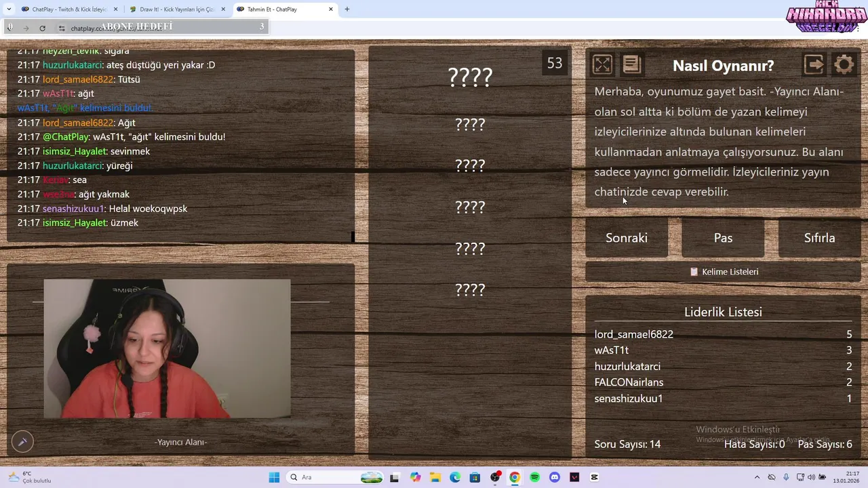The width and height of the screenshot is (868, 488).
Task: Click the Sıfırla button
Action: pyautogui.click(x=819, y=238)
